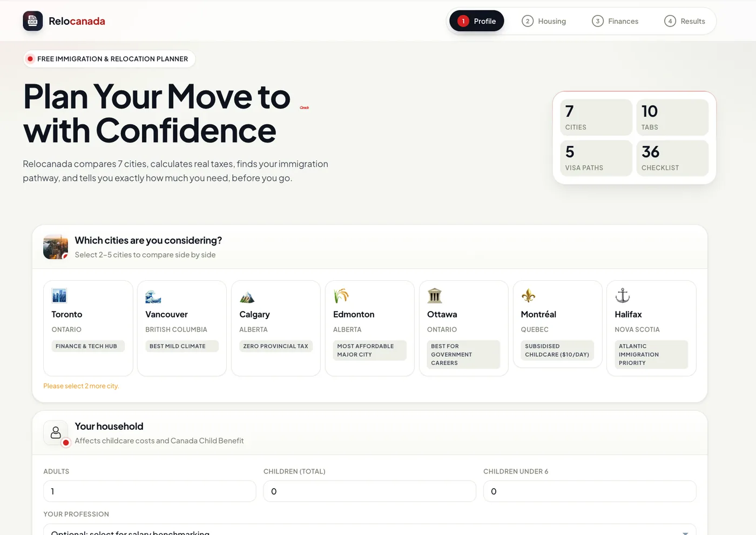This screenshot has height=535, width=756.
Task: Click the Children Under 6 field
Action: coord(590,491)
